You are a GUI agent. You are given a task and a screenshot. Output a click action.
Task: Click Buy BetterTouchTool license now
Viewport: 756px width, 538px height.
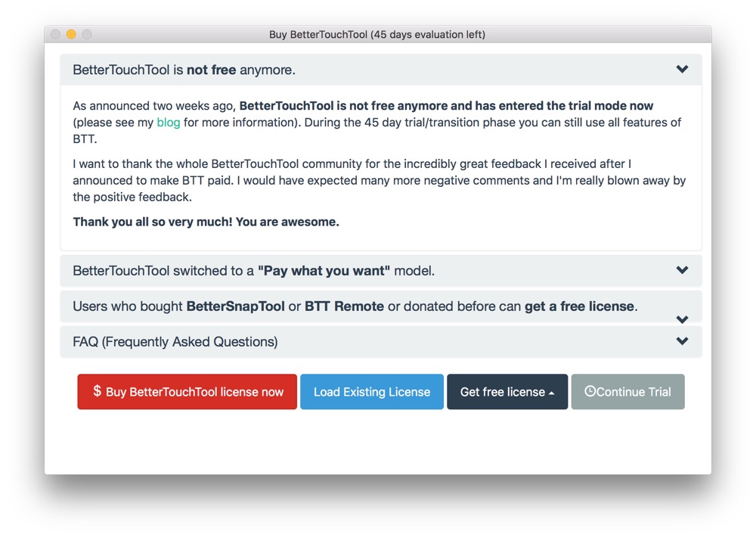[187, 392]
